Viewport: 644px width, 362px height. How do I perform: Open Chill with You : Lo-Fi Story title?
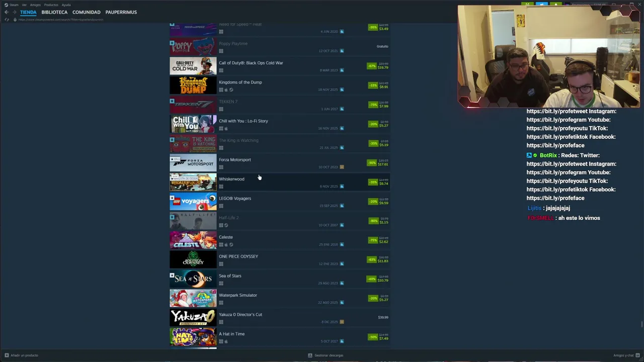244,121
